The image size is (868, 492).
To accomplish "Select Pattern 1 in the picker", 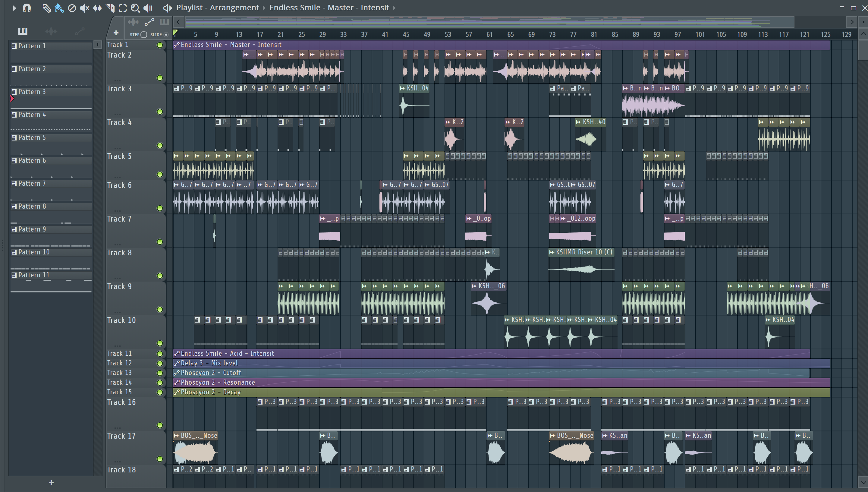I will pyautogui.click(x=51, y=46).
